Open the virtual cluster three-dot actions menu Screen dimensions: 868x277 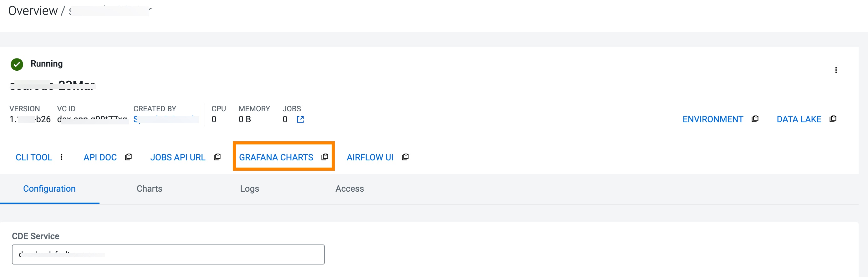836,70
